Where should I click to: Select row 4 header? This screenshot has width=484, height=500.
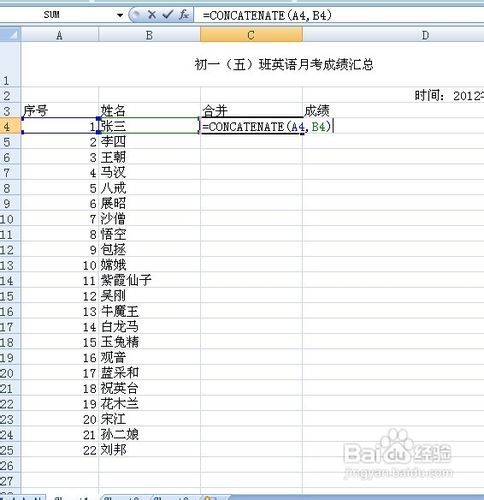coord(10,126)
